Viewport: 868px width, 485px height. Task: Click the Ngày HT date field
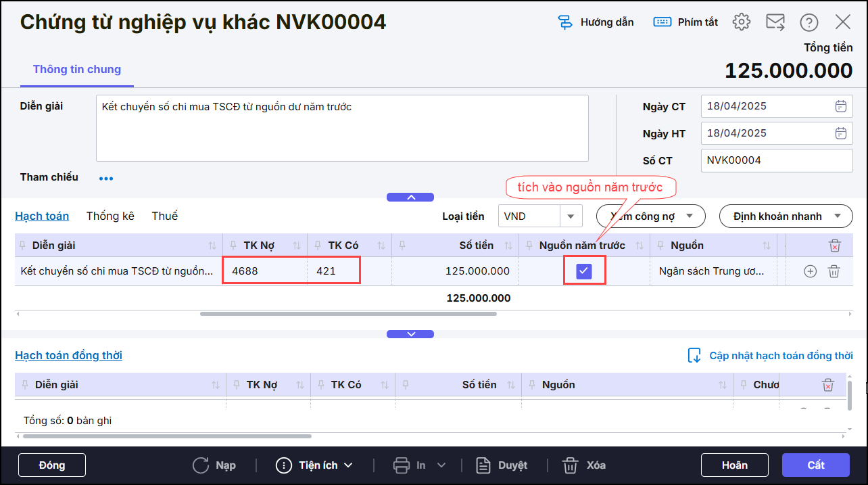point(777,133)
